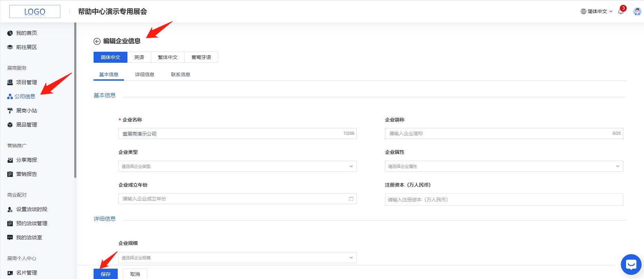The height and width of the screenshot is (279, 644).
Task: Open 展品管理 in the sidebar
Action: (x=26, y=125)
